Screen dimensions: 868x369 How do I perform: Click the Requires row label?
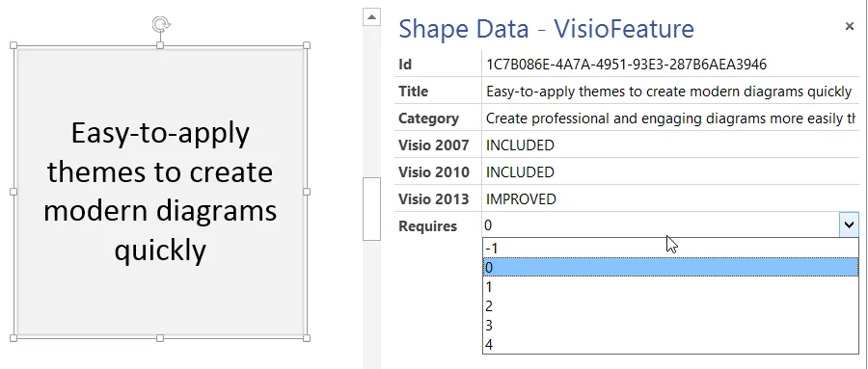[x=428, y=226]
